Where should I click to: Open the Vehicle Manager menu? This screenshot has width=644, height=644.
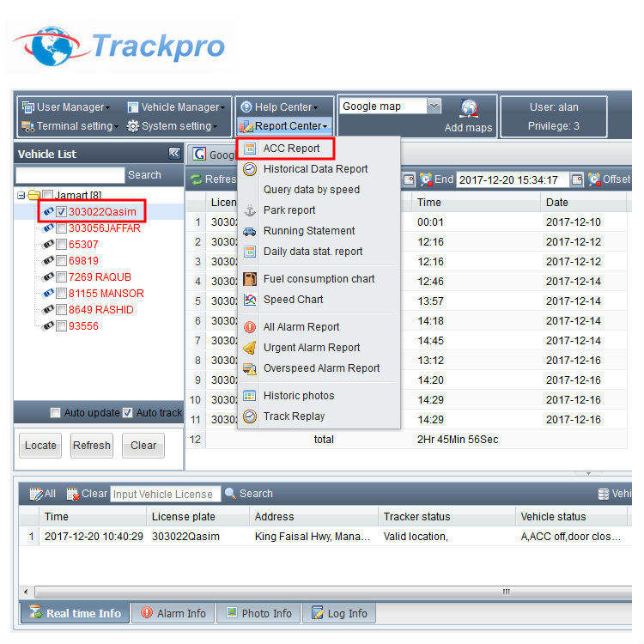click(176, 107)
